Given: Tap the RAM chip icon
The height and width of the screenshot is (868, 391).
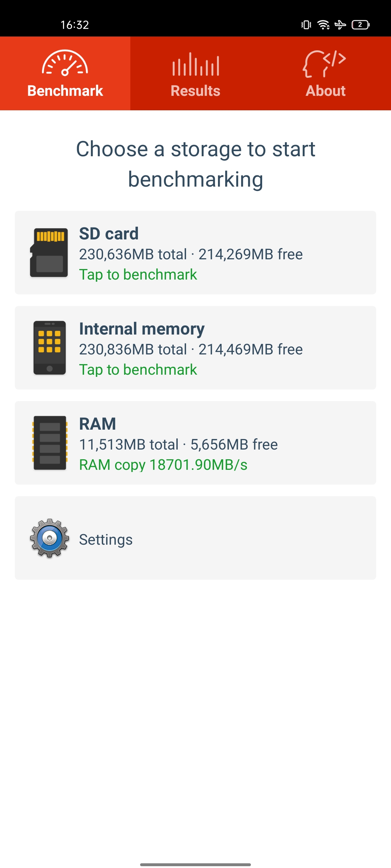Looking at the screenshot, I should 50,443.
